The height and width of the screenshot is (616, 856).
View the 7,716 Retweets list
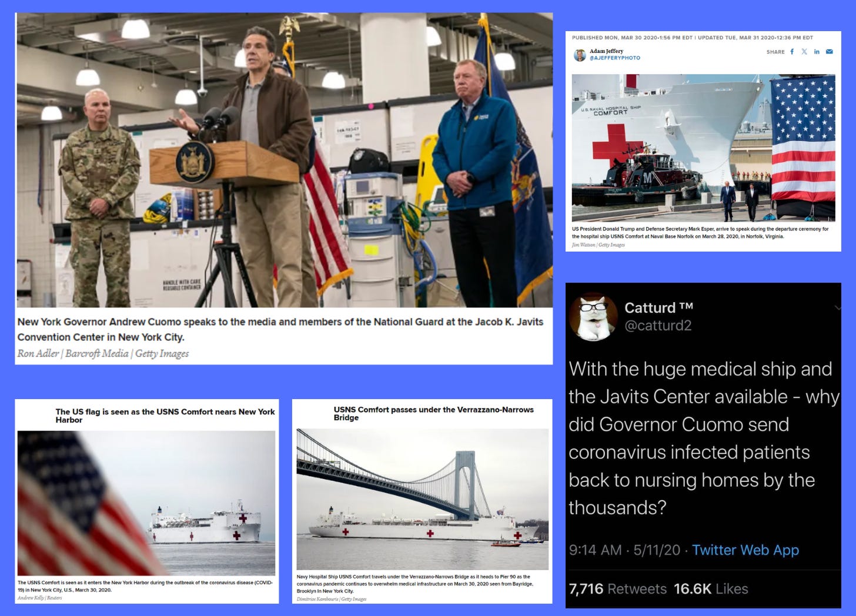(x=618, y=589)
